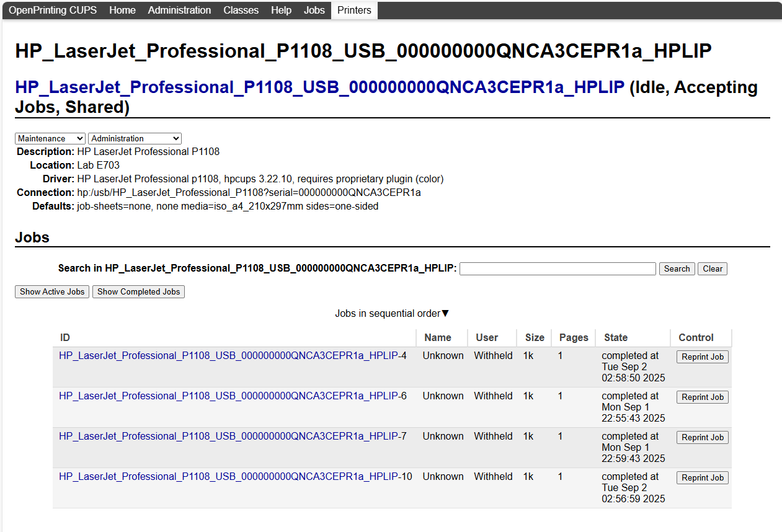This screenshot has height=532, width=782.
Task: Open the Help tab
Action: pyautogui.click(x=281, y=11)
